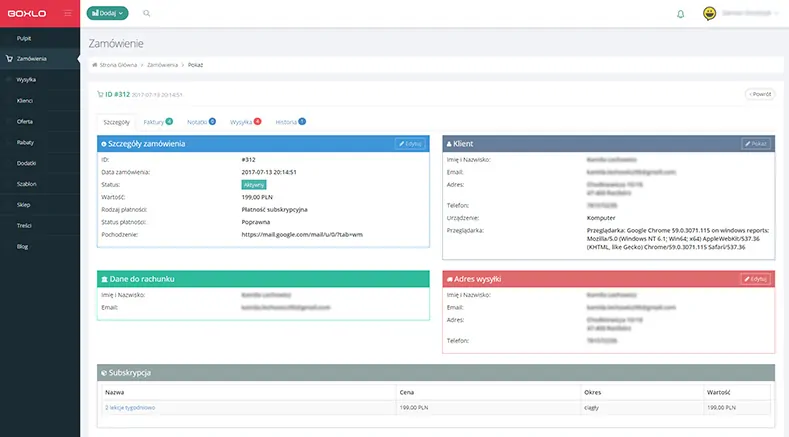Open the 2 lekcje tygodniowo subscription link
The width and height of the screenshot is (789, 437).
(130, 408)
